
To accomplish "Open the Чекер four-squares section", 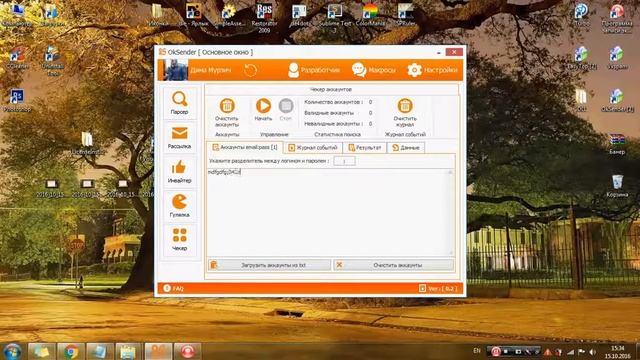I will (180, 240).
